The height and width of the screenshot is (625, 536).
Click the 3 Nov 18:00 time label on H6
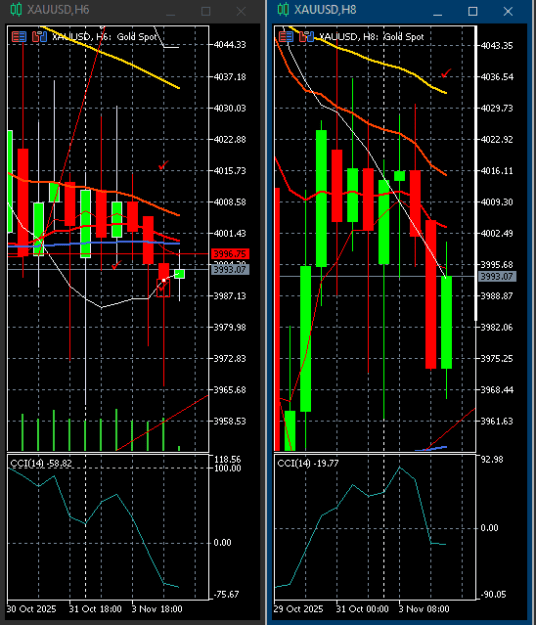157,609
